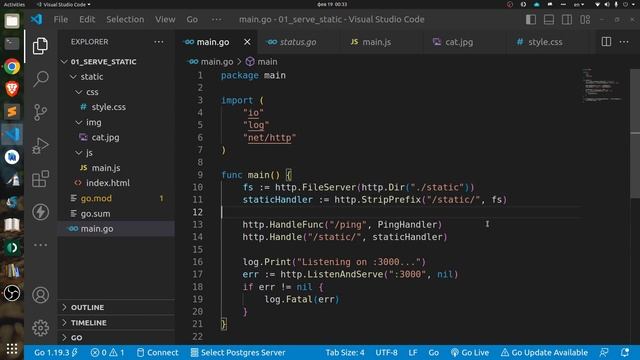Select main.go in the explorer tree

pos(116,229)
